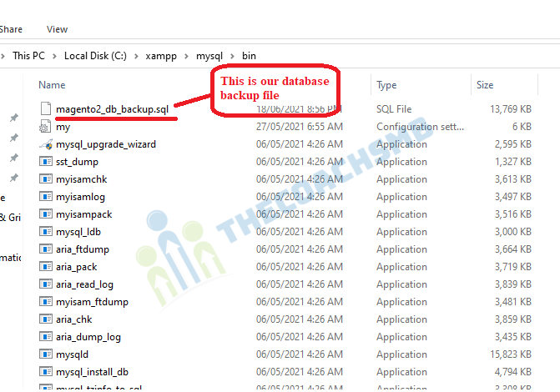Click the my configuration file icon

pos(45,127)
